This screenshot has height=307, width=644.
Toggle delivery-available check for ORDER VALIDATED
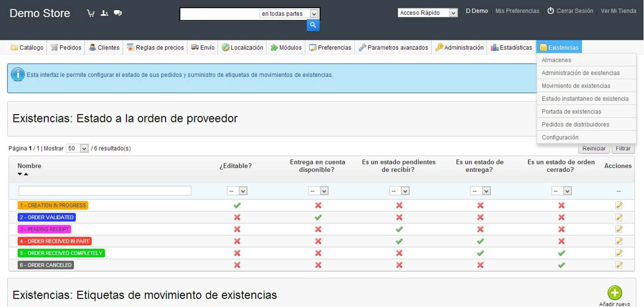click(x=318, y=217)
